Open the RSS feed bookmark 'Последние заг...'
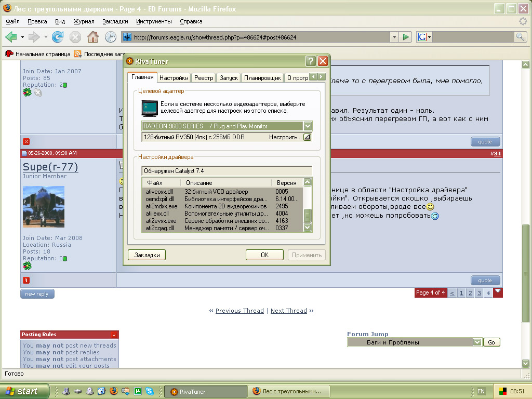The height and width of the screenshot is (399, 532). (x=100, y=54)
